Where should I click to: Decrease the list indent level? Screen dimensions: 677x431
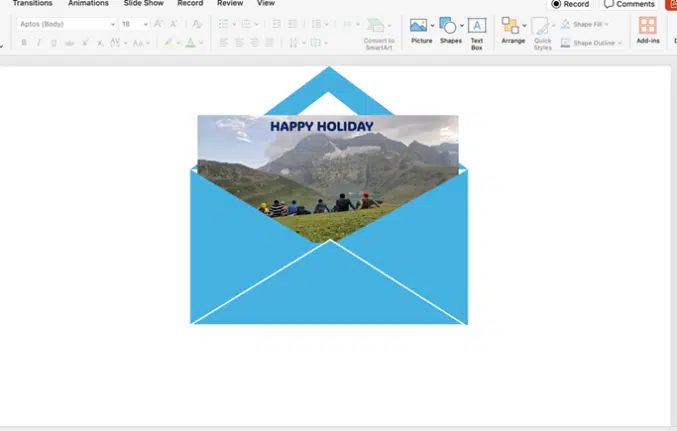[277, 24]
